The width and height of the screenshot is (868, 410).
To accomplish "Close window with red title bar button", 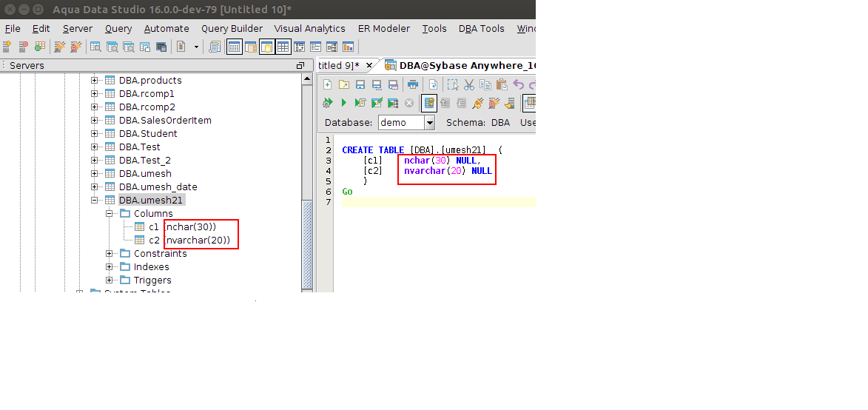I will 10,10.
